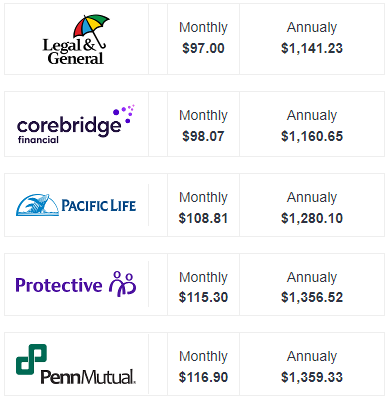The height and width of the screenshot is (398, 388).
Task: Choose the Penn Mutual logo
Action: tap(76, 364)
